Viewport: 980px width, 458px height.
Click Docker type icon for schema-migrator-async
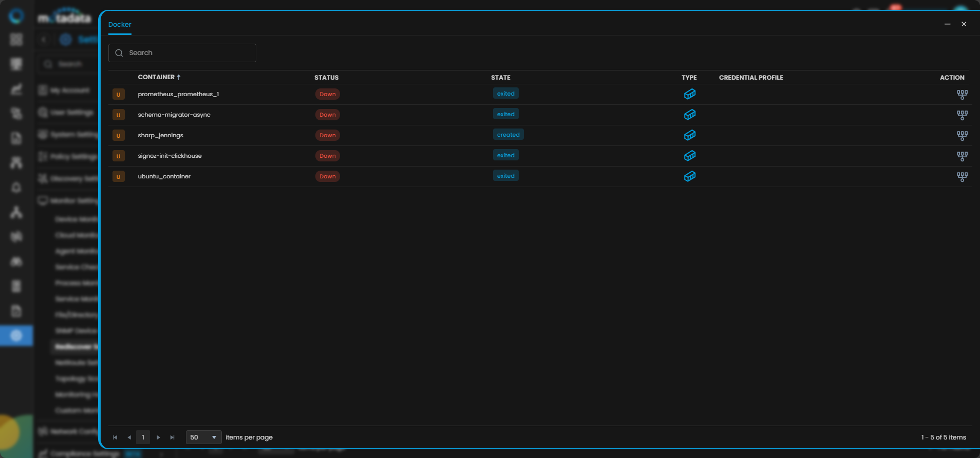(x=690, y=115)
